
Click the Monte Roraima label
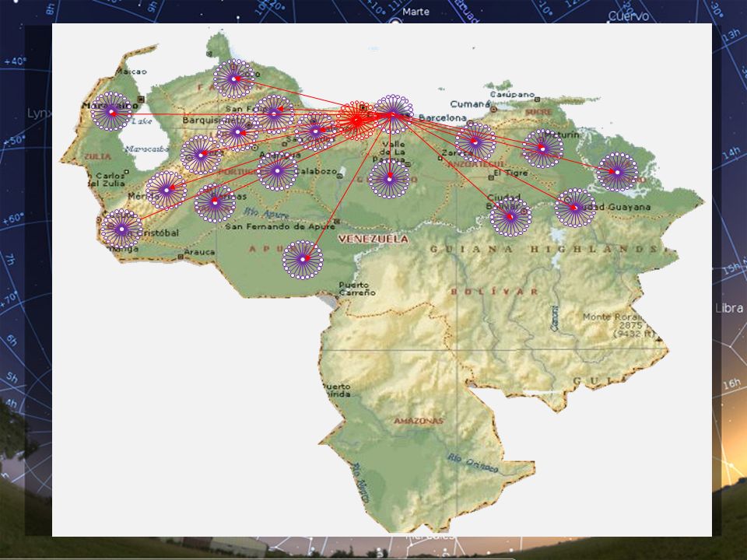613,317
